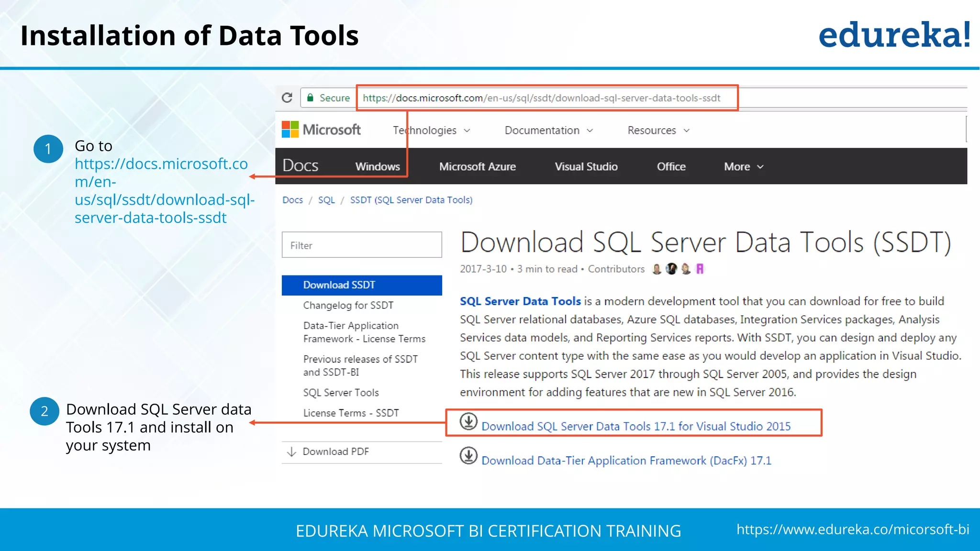Click the Download PDF arrow icon
Image resolution: width=980 pixels, height=551 pixels.
coord(291,452)
